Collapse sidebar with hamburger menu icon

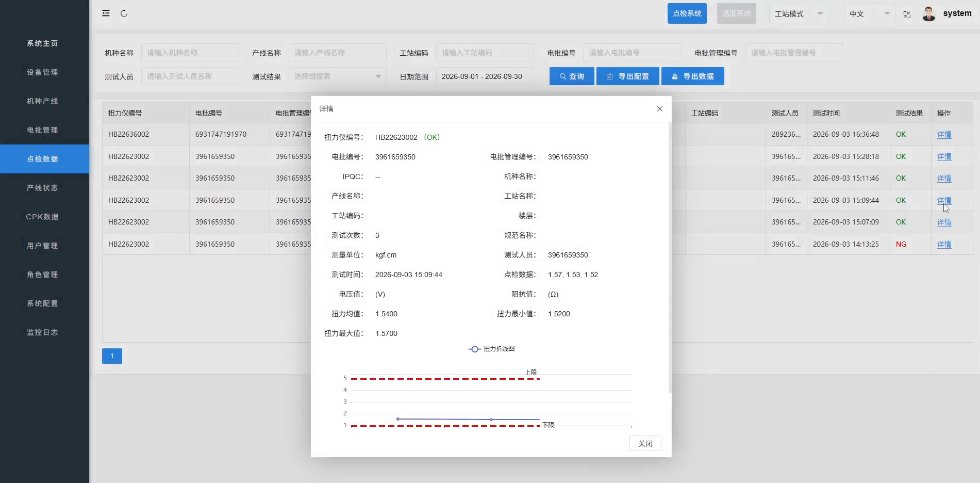(x=106, y=13)
